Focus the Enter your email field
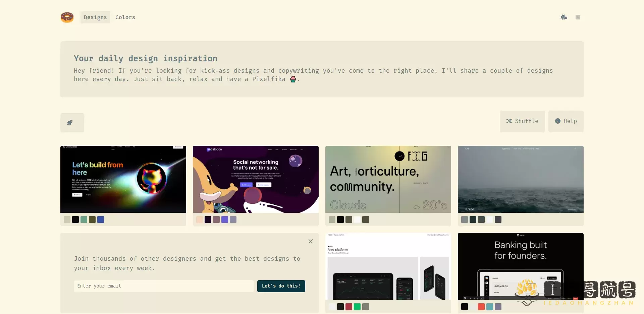This screenshot has height=314, width=644. pyautogui.click(x=164, y=286)
